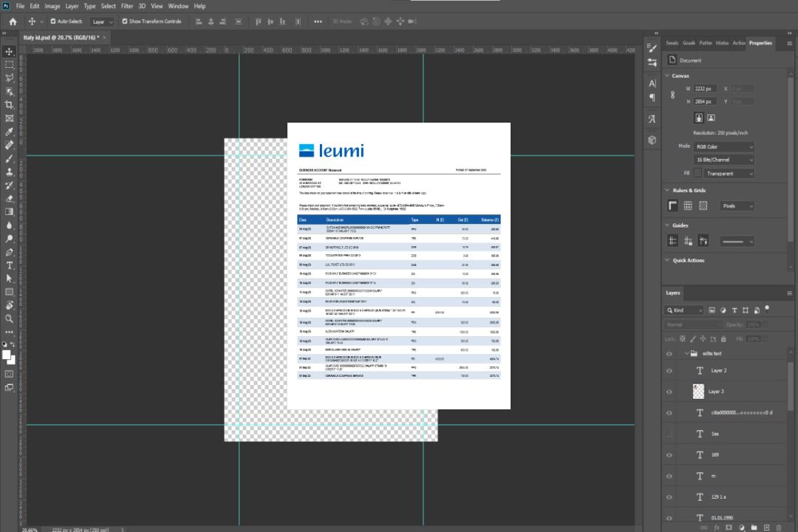This screenshot has width=798, height=532.
Task: Select the Horizontal Type tool
Action: pos(9,265)
